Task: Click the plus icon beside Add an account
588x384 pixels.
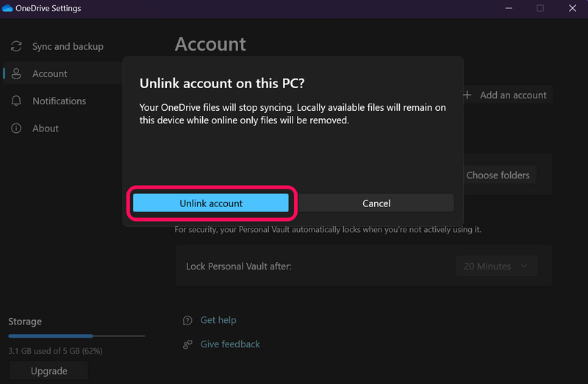Action: pyautogui.click(x=467, y=95)
